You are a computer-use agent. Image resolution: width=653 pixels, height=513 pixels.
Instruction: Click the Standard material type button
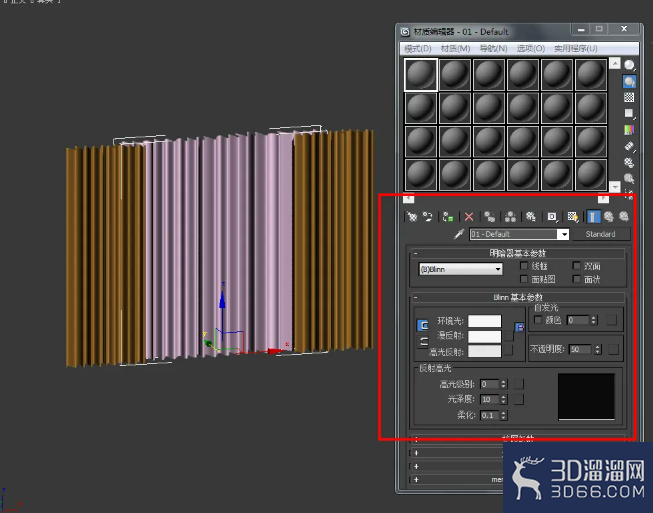coord(601,234)
